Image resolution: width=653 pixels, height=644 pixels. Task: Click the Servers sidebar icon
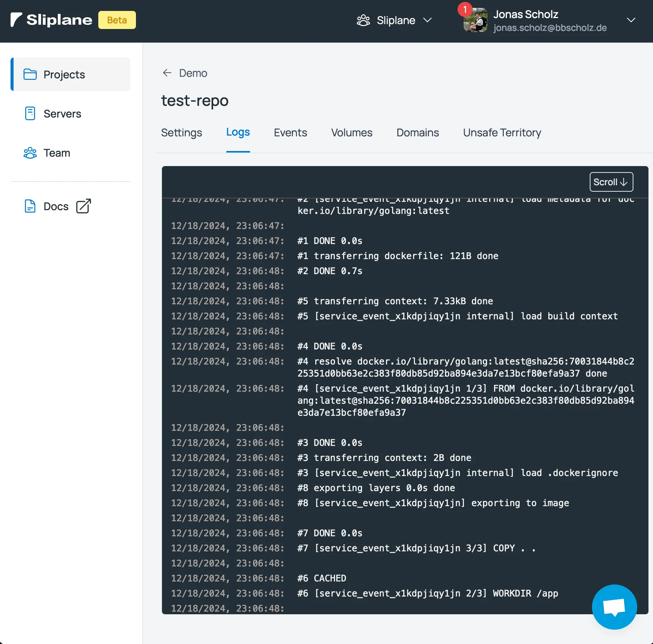coord(30,113)
